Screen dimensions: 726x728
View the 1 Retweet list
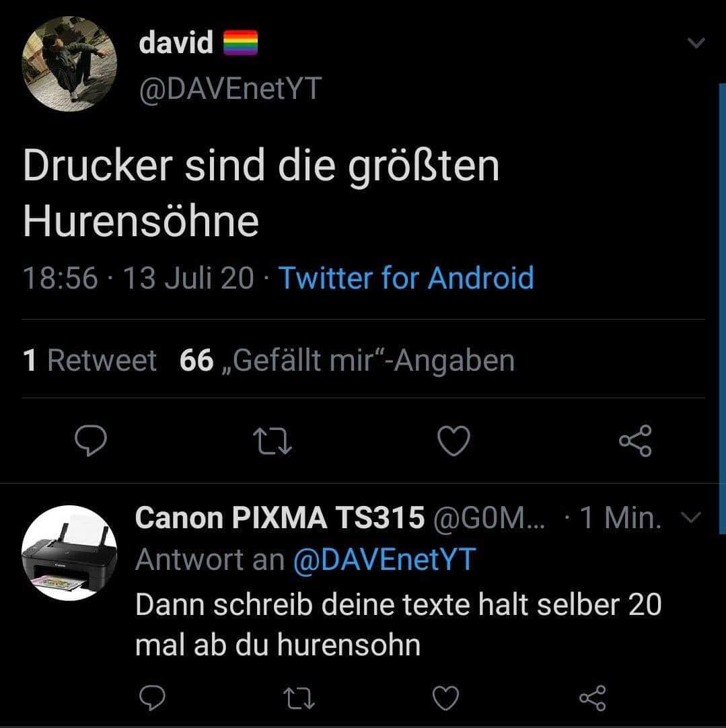89,361
